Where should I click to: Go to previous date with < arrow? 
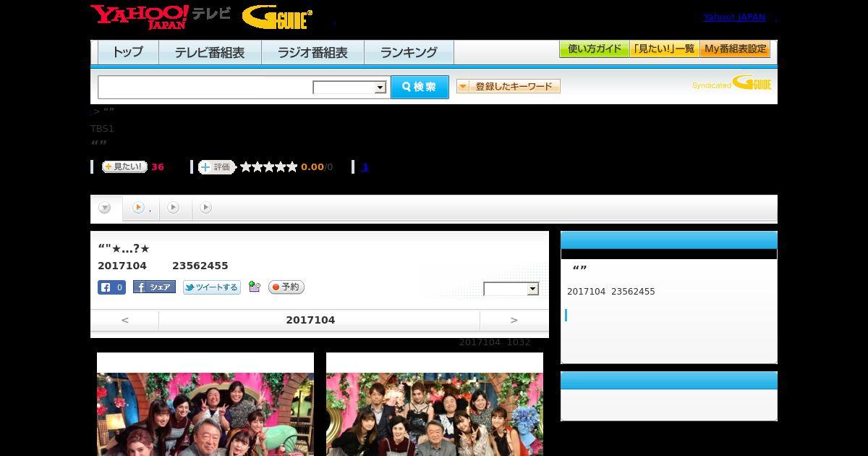124,320
